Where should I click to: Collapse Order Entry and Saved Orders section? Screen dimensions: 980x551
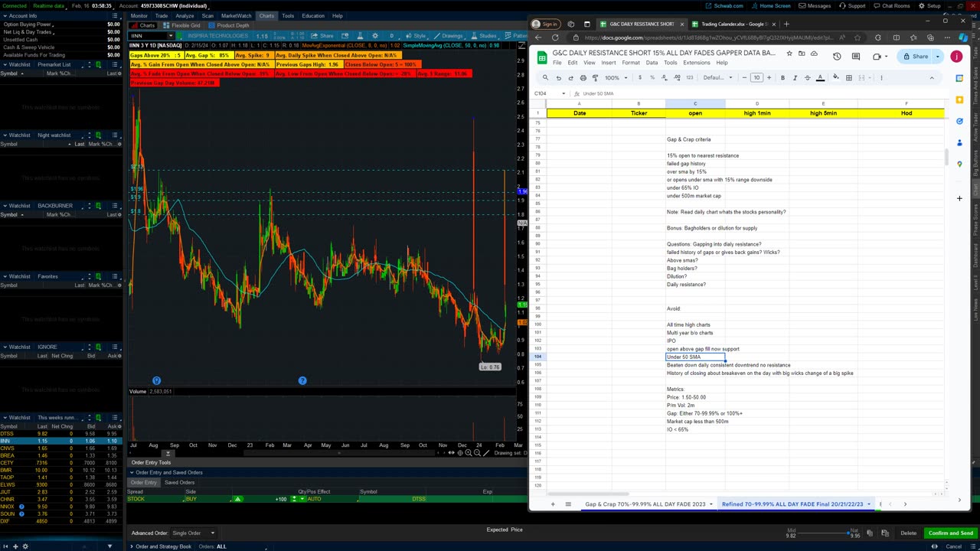coord(132,472)
